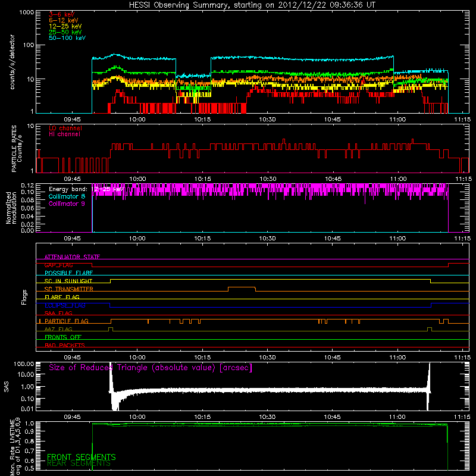Click the LO channel legend label

(65, 128)
